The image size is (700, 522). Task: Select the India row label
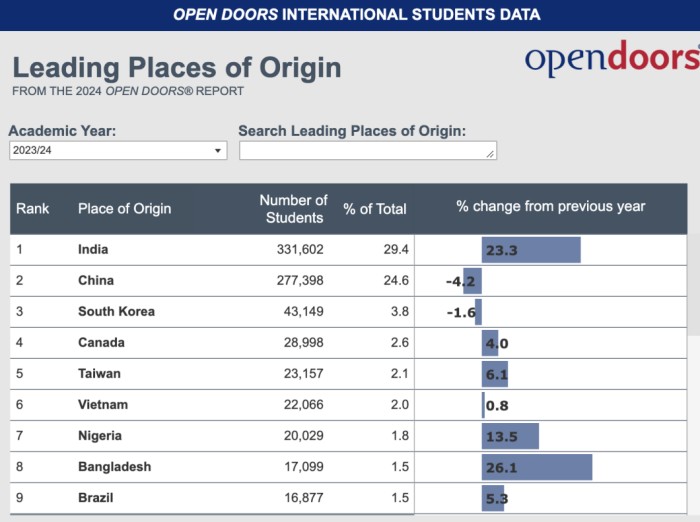93,249
